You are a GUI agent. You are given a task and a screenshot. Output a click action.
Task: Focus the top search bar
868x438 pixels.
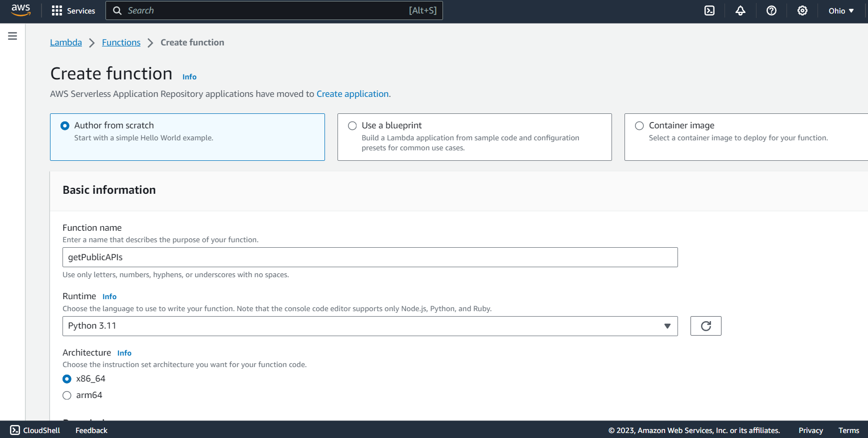pos(274,10)
